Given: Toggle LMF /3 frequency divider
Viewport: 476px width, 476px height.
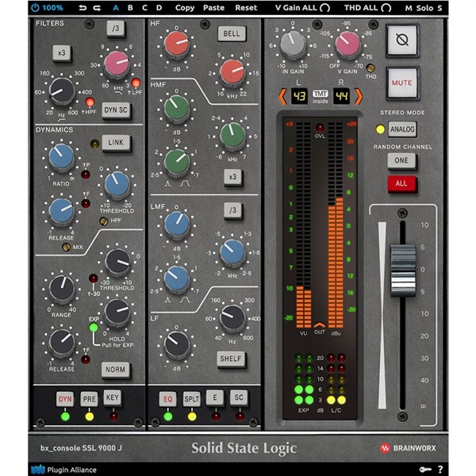Looking at the screenshot, I should [232, 210].
